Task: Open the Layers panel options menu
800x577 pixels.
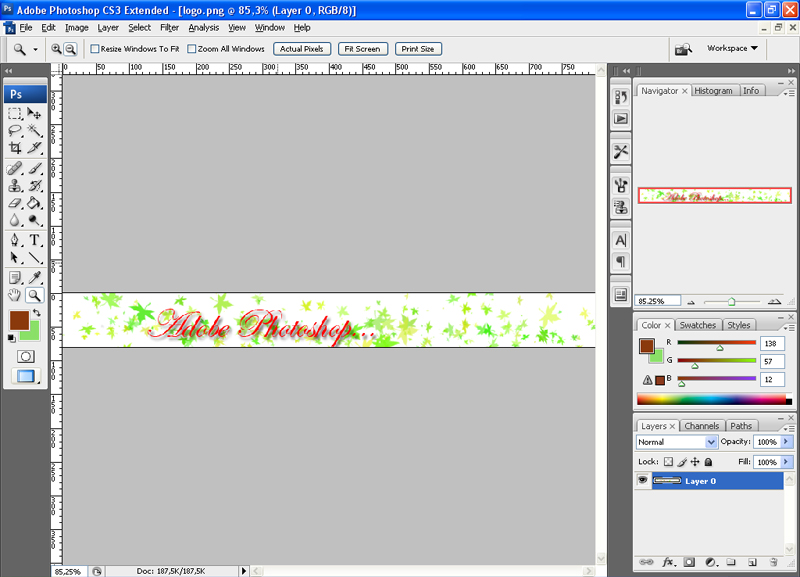Action: pyautogui.click(x=789, y=428)
